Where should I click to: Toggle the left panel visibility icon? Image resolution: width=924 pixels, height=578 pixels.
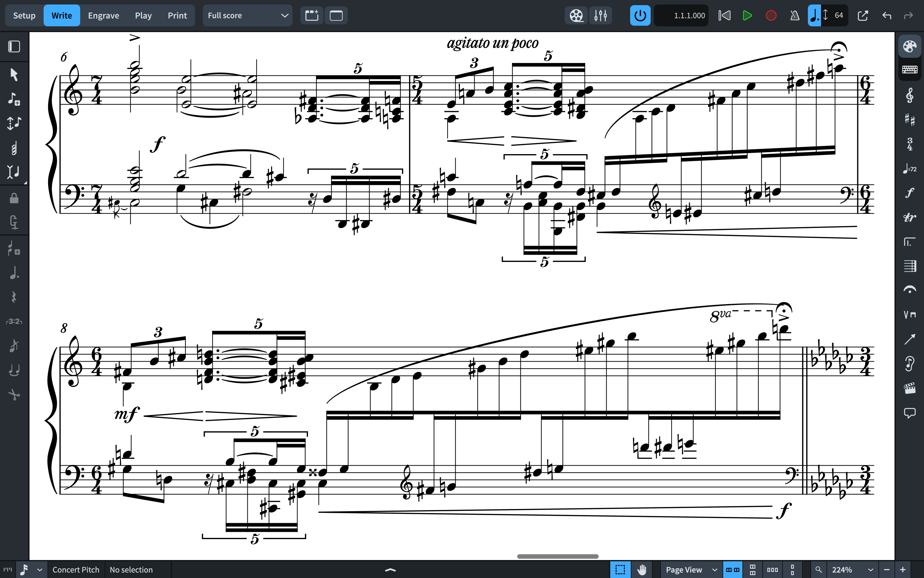click(14, 47)
